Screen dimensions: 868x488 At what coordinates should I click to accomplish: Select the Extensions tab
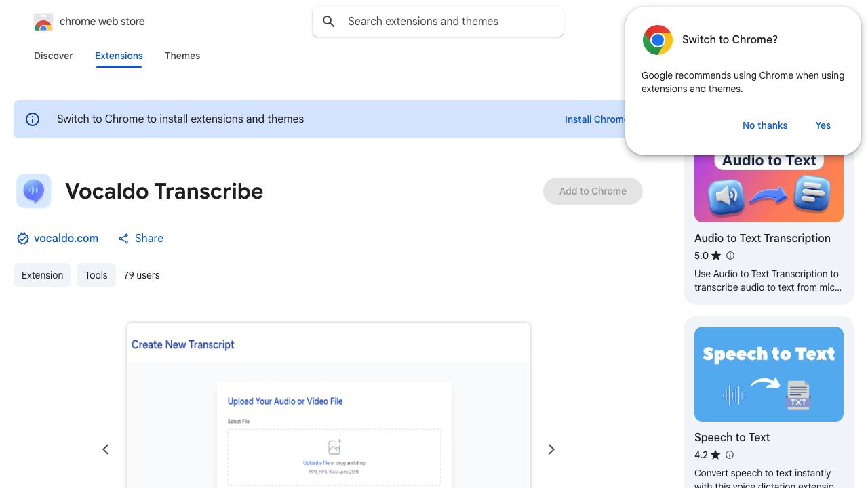click(119, 56)
